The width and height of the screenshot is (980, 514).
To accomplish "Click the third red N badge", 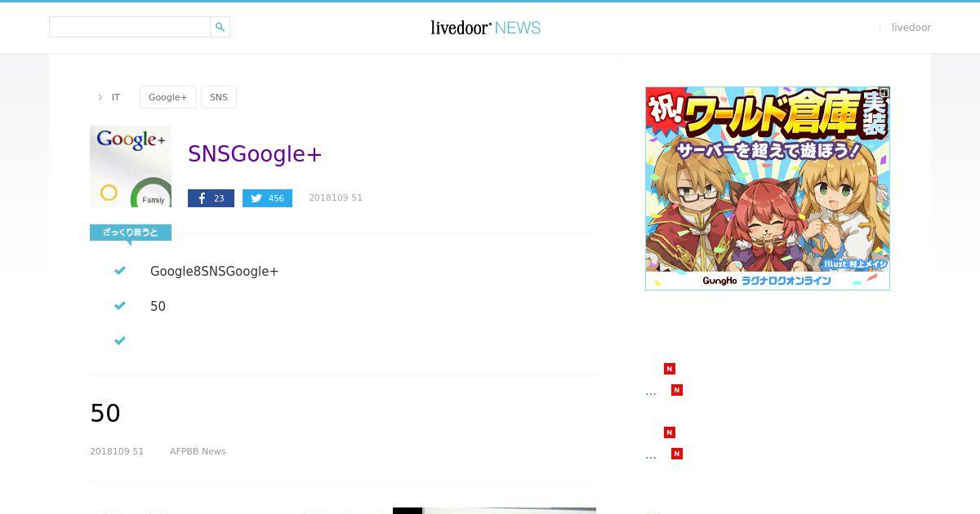I will 670,432.
